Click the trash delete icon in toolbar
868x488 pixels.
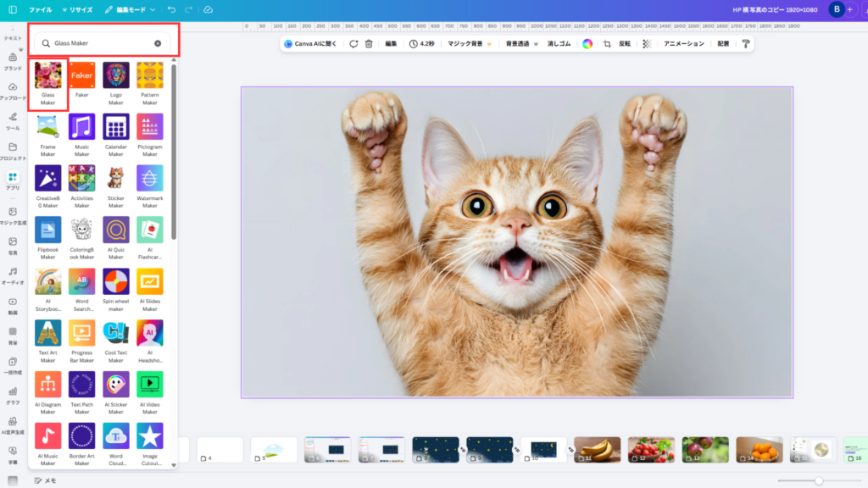[x=369, y=43]
